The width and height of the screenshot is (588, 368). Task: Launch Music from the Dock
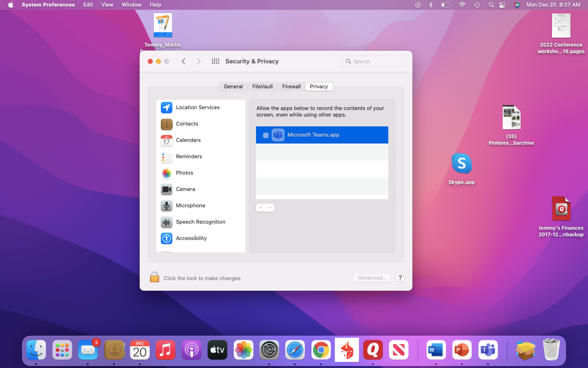166,350
